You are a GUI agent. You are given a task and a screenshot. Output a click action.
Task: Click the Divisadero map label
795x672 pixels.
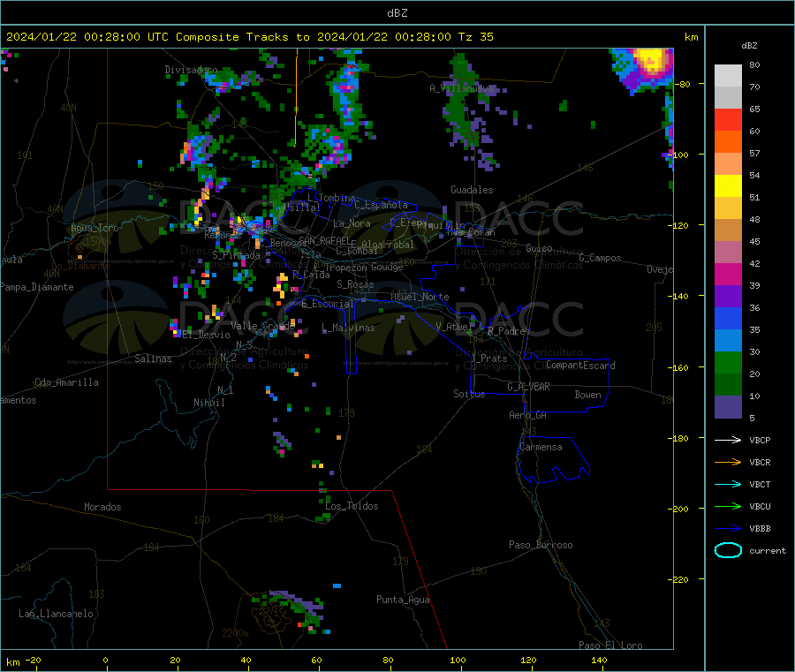pyautogui.click(x=191, y=70)
